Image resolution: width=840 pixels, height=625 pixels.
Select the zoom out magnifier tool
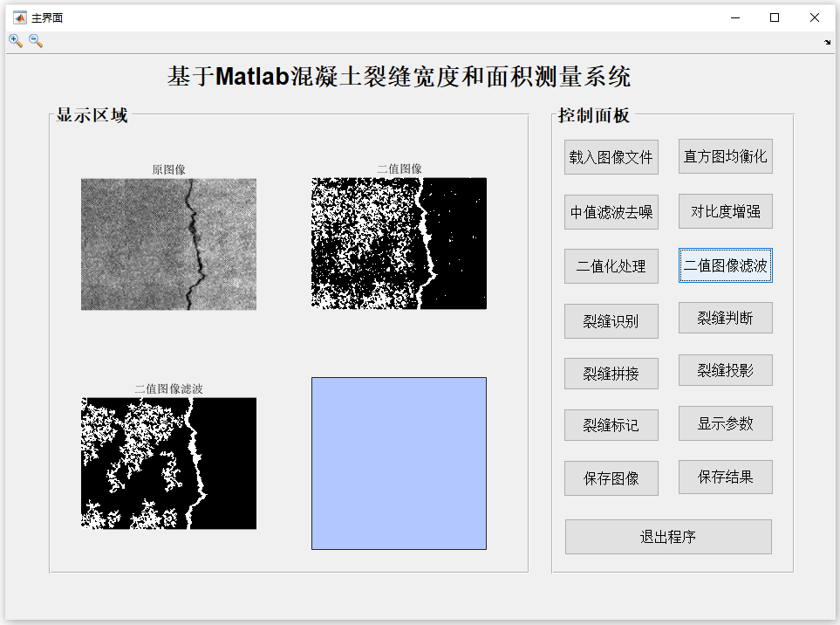tap(36, 41)
